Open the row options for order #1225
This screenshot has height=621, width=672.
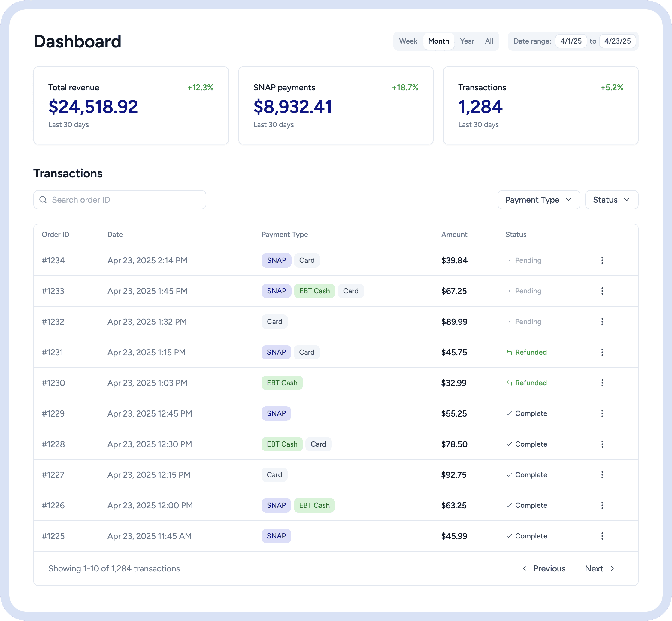click(x=602, y=536)
